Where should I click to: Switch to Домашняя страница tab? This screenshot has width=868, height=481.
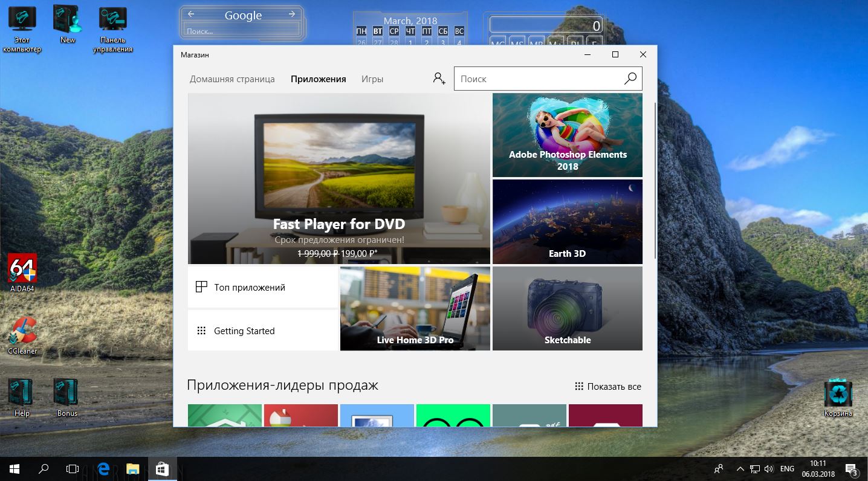232,79
